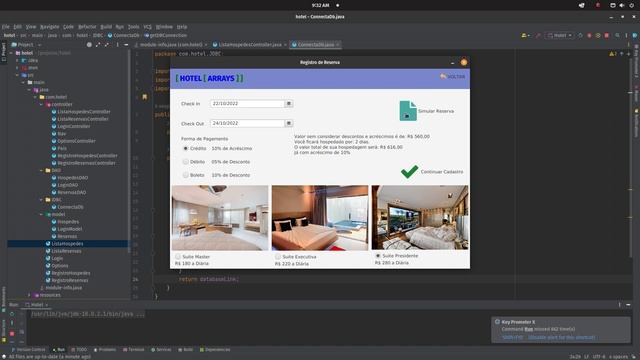Click Collapse All in Project panel
This screenshot has height=360, width=640.
[107, 44]
